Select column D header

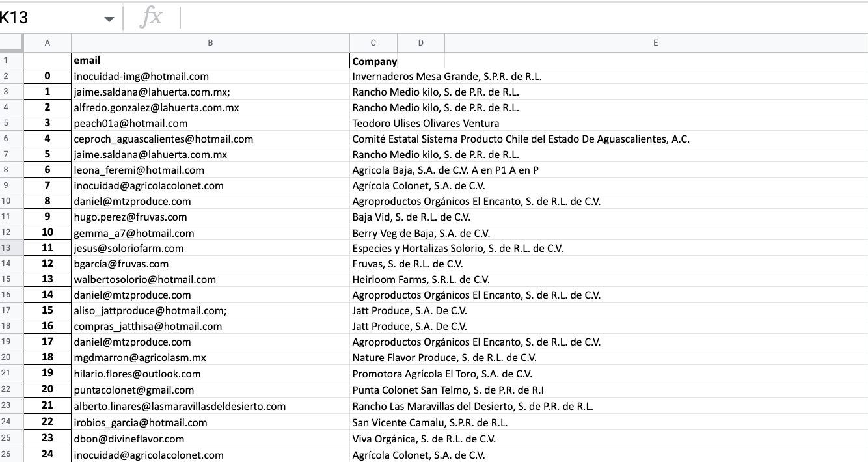click(x=421, y=43)
